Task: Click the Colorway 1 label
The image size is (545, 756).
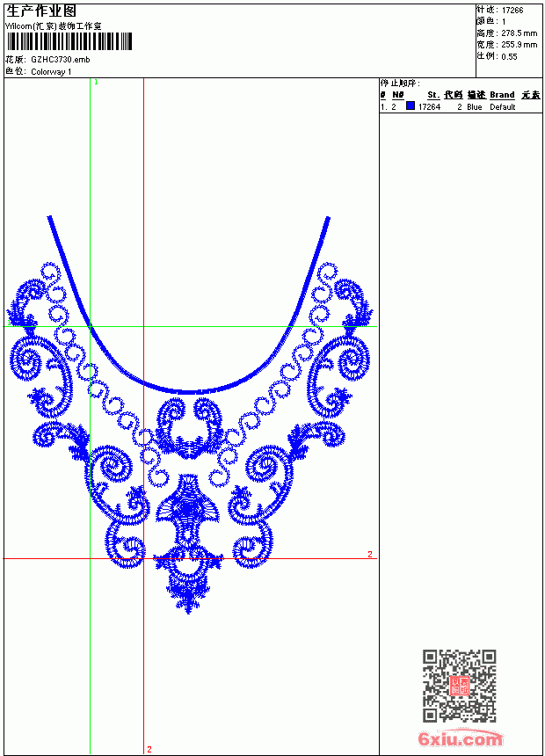Action: tap(51, 72)
